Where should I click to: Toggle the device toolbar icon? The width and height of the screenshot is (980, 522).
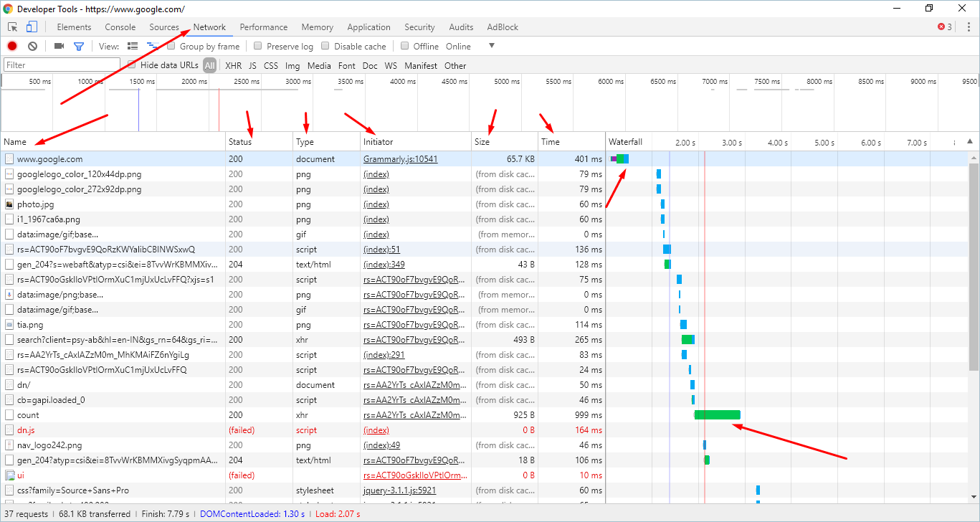click(32, 27)
